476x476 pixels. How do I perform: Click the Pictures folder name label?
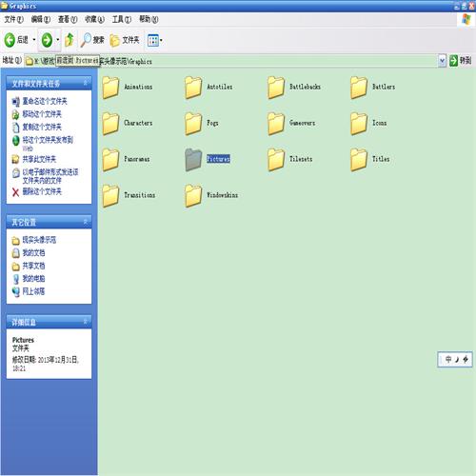(x=218, y=159)
